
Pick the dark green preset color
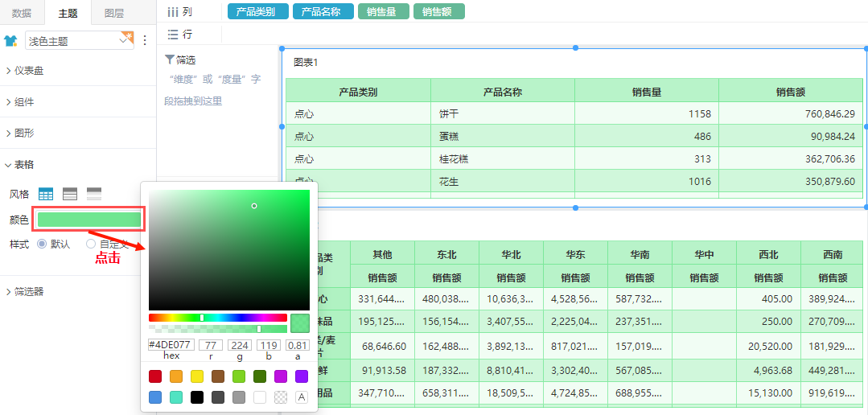click(260, 376)
